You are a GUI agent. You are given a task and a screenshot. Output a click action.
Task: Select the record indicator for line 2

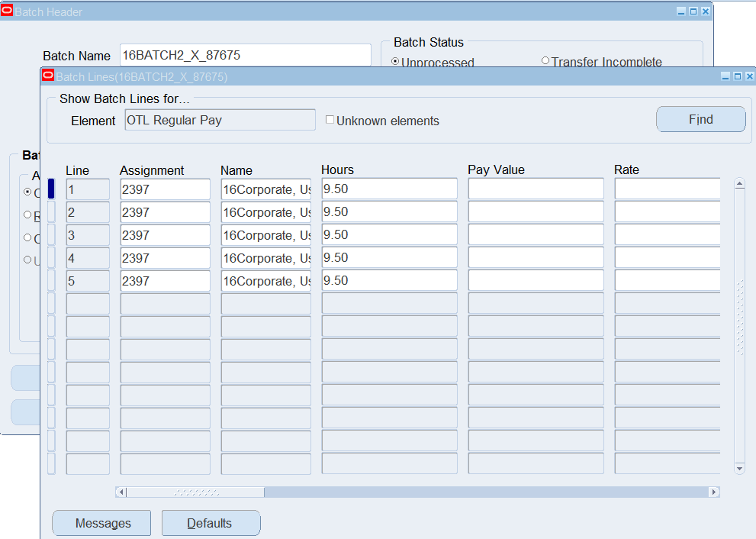(51, 212)
